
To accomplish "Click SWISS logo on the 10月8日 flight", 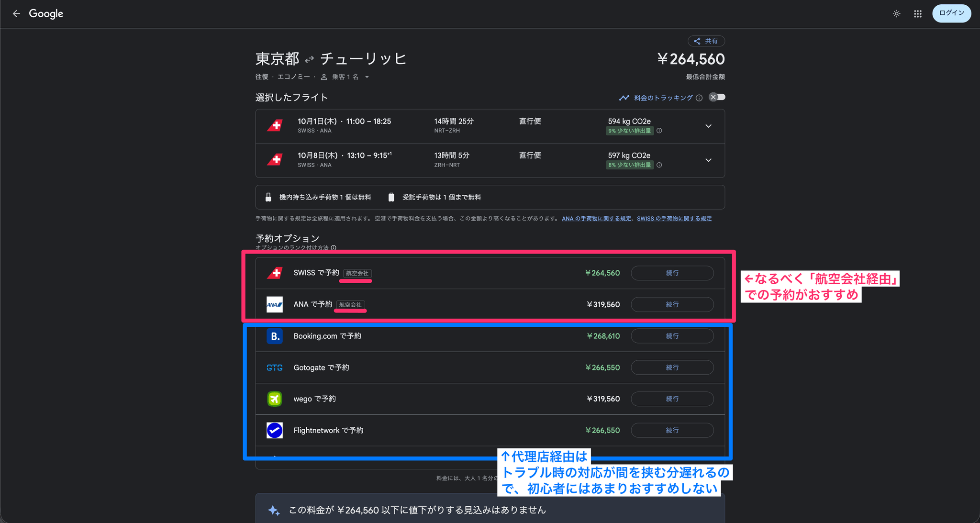I will point(275,160).
